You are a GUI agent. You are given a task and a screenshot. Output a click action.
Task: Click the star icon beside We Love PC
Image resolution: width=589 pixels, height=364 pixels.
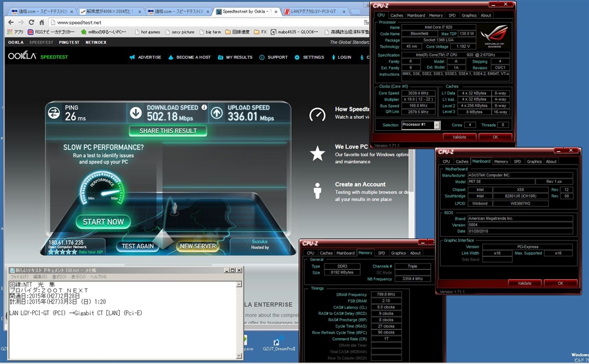coord(318,154)
